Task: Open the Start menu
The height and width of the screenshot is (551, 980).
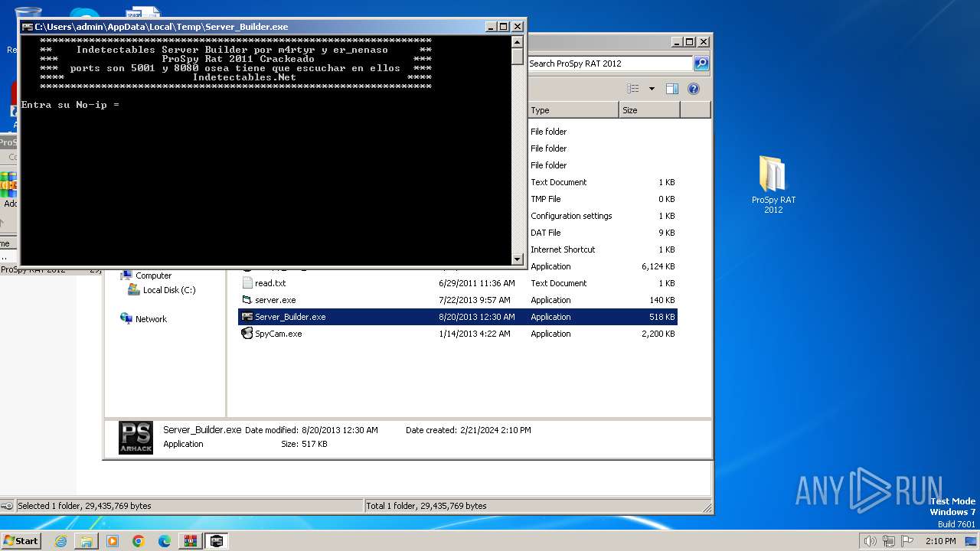Action: 21,540
